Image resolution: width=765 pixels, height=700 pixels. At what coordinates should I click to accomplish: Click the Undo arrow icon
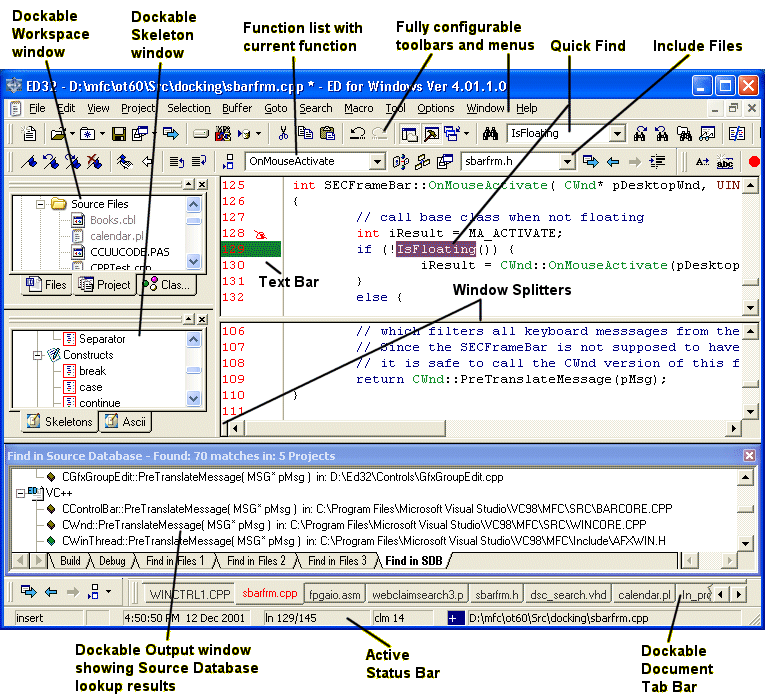tap(357, 133)
